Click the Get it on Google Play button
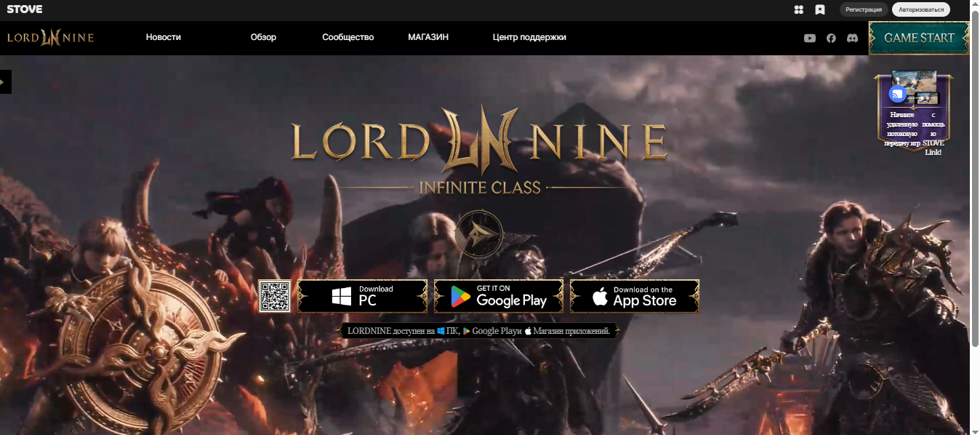Image resolution: width=980 pixels, height=435 pixels. pos(499,296)
